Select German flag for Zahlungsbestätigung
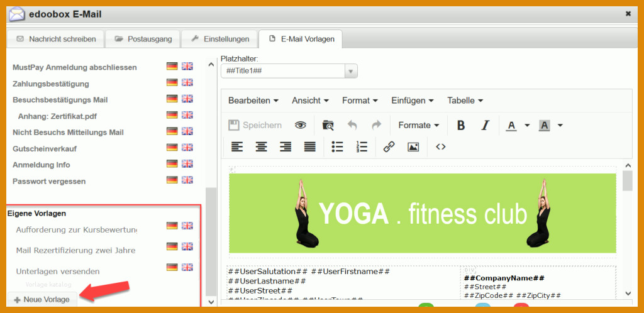The width and height of the screenshot is (644, 313). [x=172, y=82]
